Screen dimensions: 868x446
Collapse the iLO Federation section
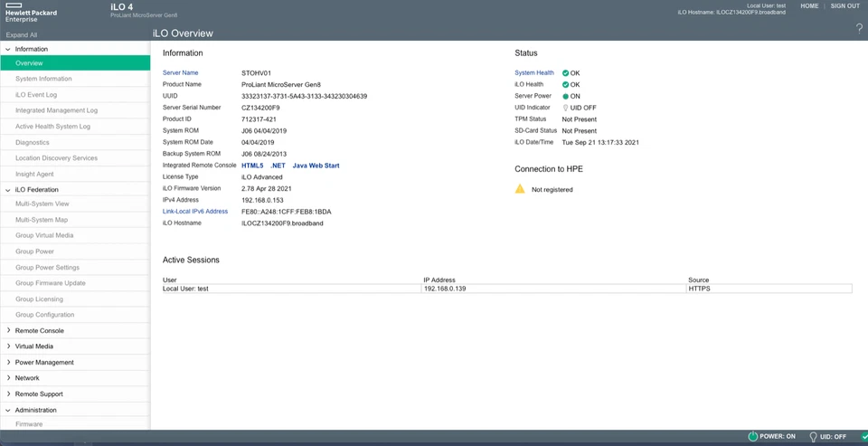8,190
